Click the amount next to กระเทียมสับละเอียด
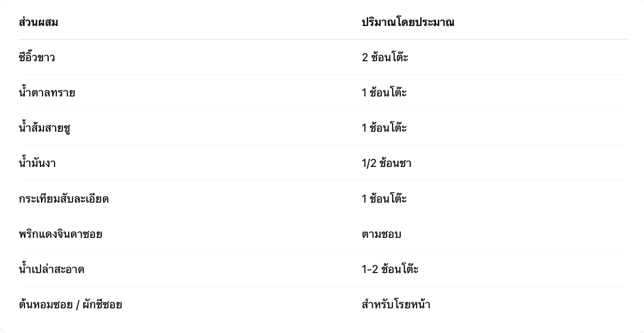This screenshot has height=333, width=644. click(384, 199)
